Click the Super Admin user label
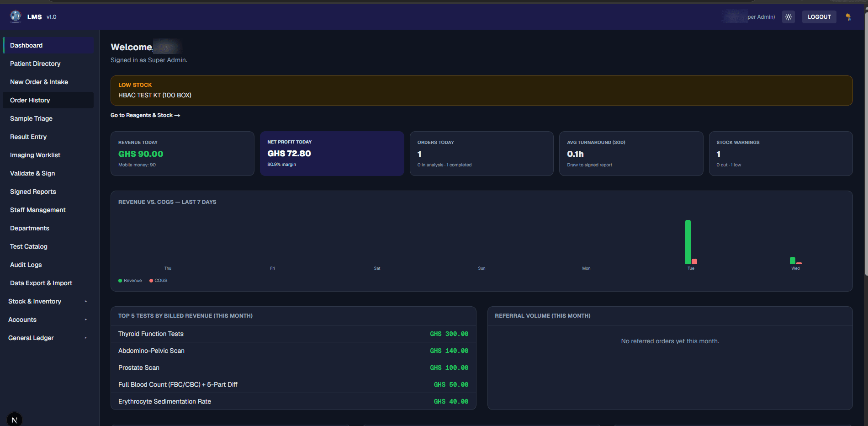The height and width of the screenshot is (426, 868). click(761, 17)
